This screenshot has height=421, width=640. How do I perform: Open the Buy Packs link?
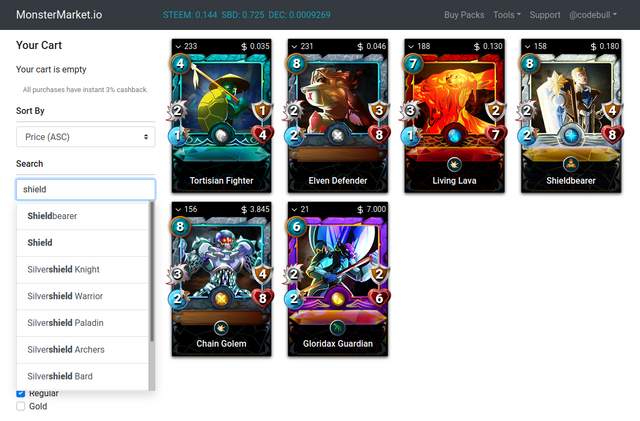coord(464,15)
